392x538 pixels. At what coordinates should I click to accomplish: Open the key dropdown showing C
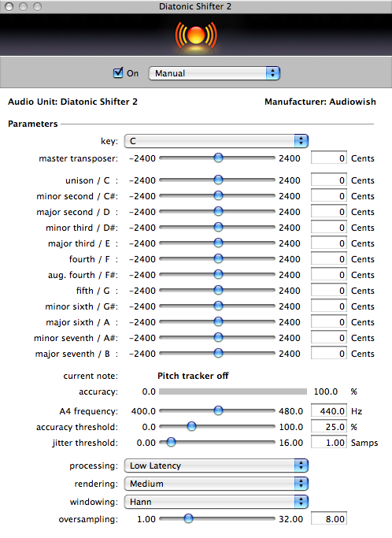click(x=216, y=141)
